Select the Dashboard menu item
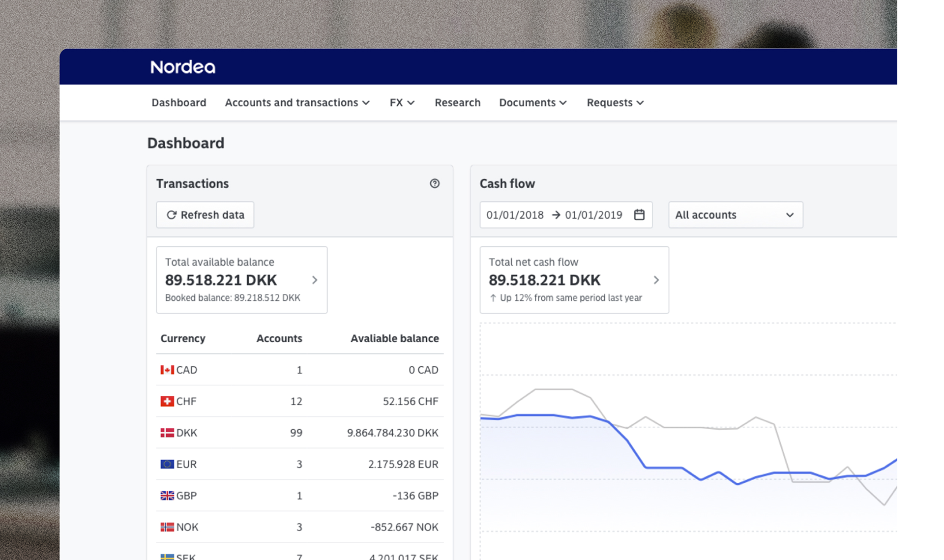Screen dimensions: 944x560 pyautogui.click(x=178, y=103)
